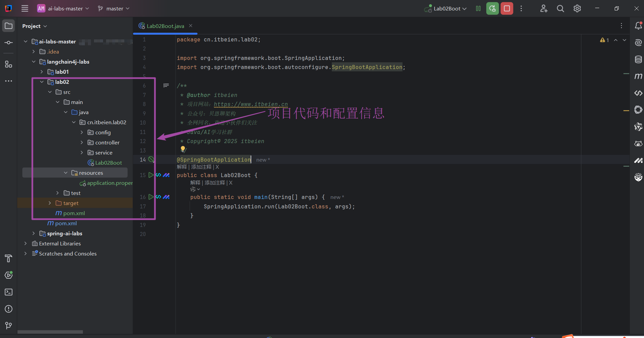Expand the lab01 module
The height and width of the screenshot is (338, 644).
point(41,72)
